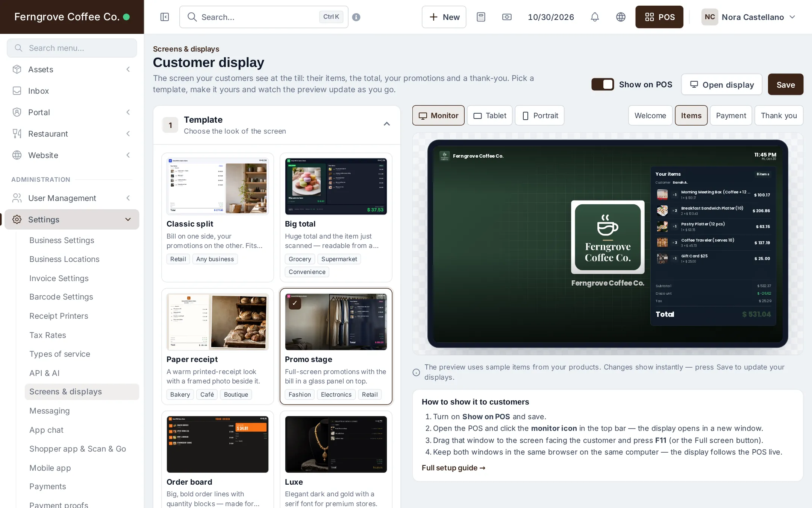Open Assets in the sidebar
The width and height of the screenshot is (812, 508).
point(71,69)
